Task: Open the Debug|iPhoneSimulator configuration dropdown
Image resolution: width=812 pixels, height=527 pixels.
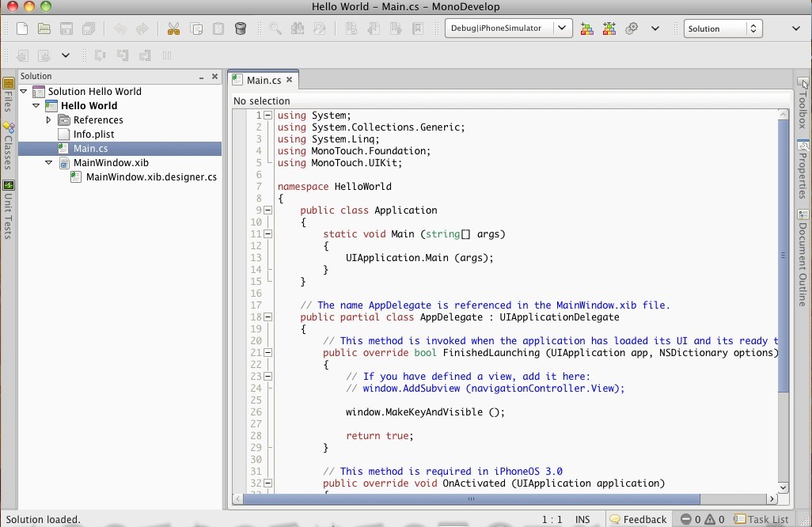Action: (509, 28)
